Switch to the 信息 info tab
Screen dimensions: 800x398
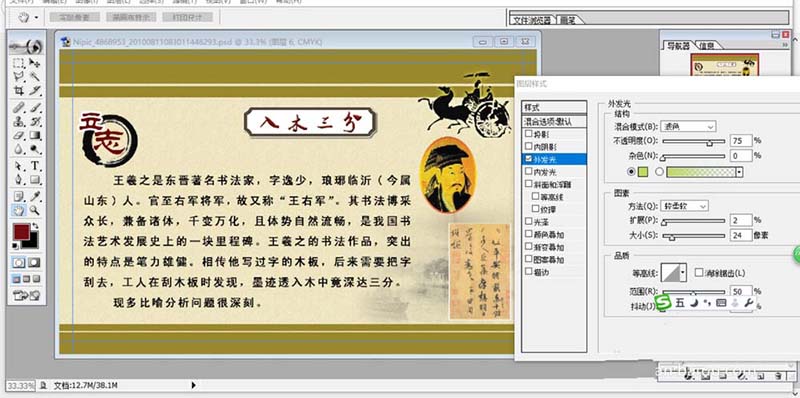click(707, 46)
